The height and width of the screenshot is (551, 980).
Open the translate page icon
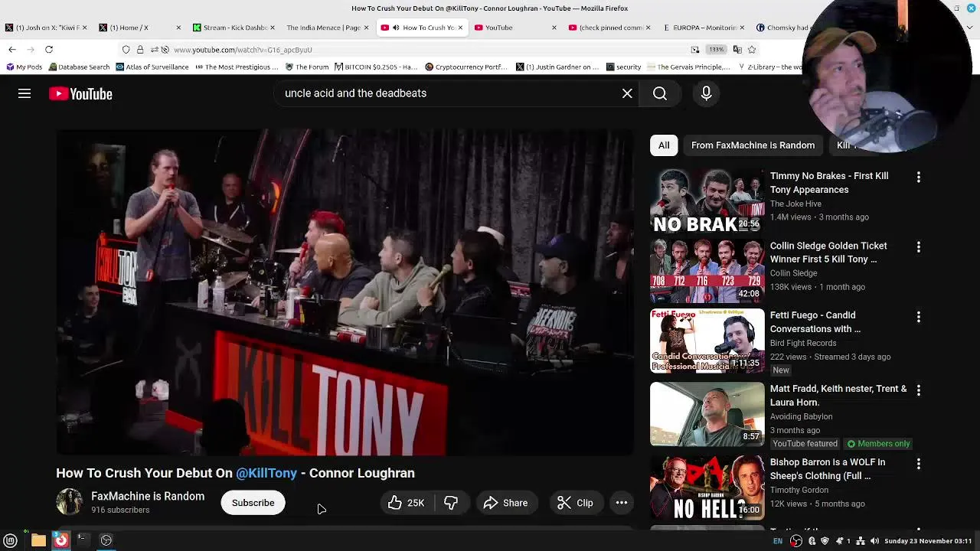[737, 50]
